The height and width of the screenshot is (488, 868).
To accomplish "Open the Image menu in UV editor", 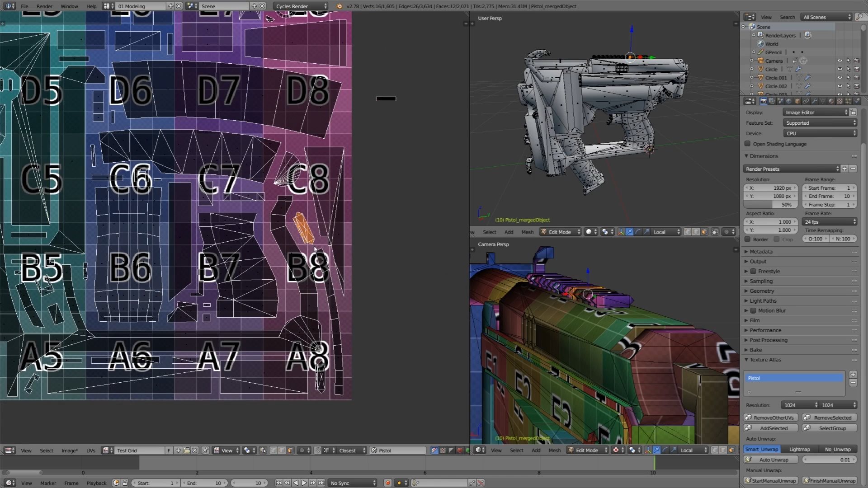I will [69, 450].
